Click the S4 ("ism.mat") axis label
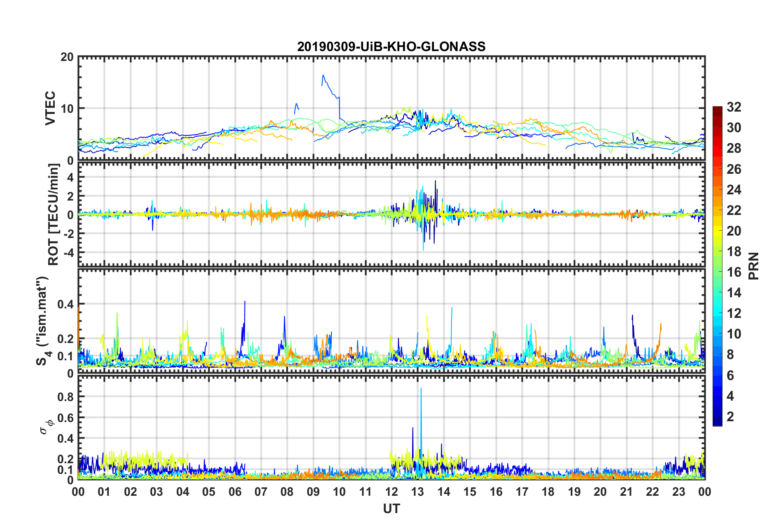Screen dimensions: 783x532 point(42,321)
